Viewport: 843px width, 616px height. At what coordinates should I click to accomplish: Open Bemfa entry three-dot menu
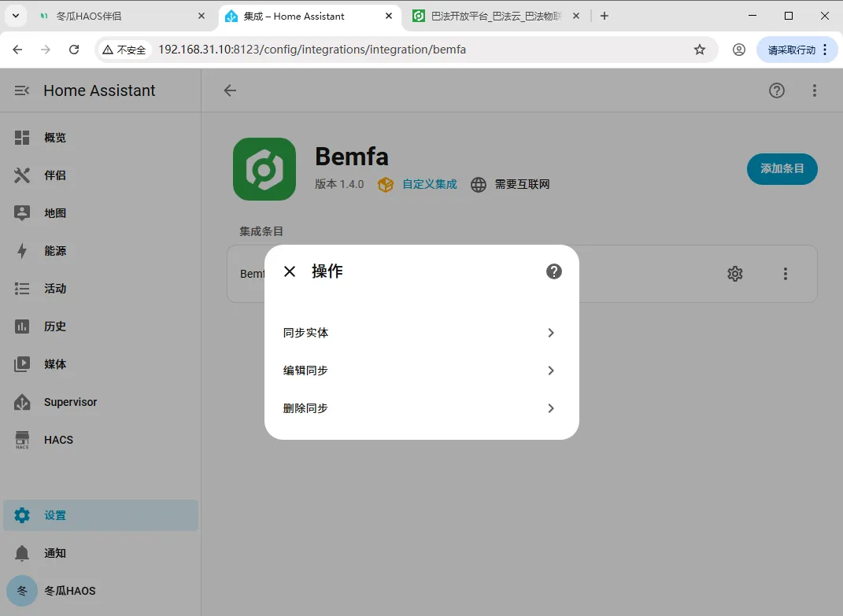tap(786, 274)
